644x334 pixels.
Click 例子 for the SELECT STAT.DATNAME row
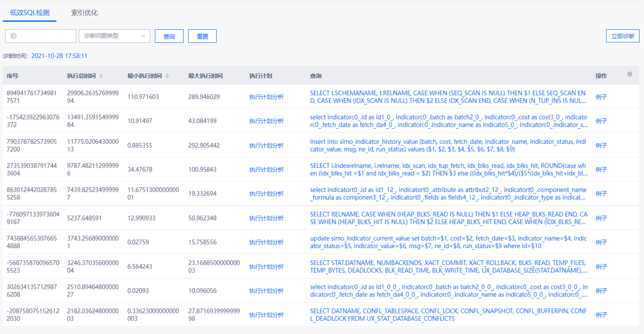(601, 267)
